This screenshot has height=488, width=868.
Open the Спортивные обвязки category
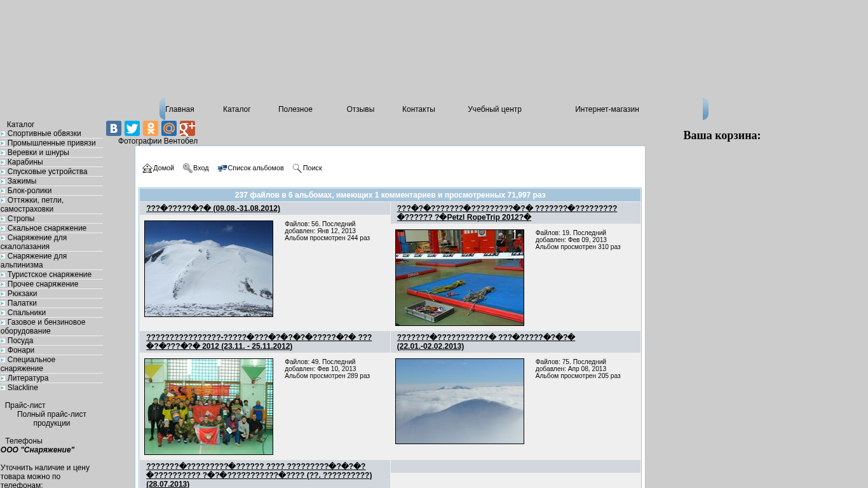44,133
